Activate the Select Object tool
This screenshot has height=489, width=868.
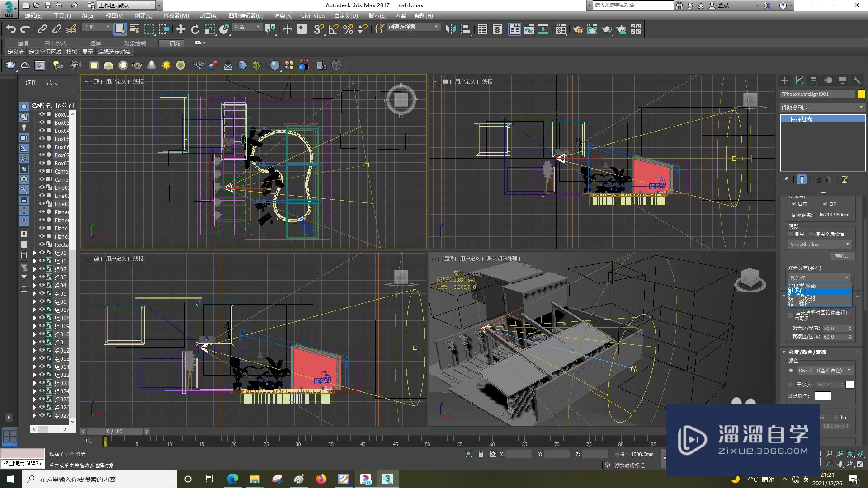pos(120,29)
